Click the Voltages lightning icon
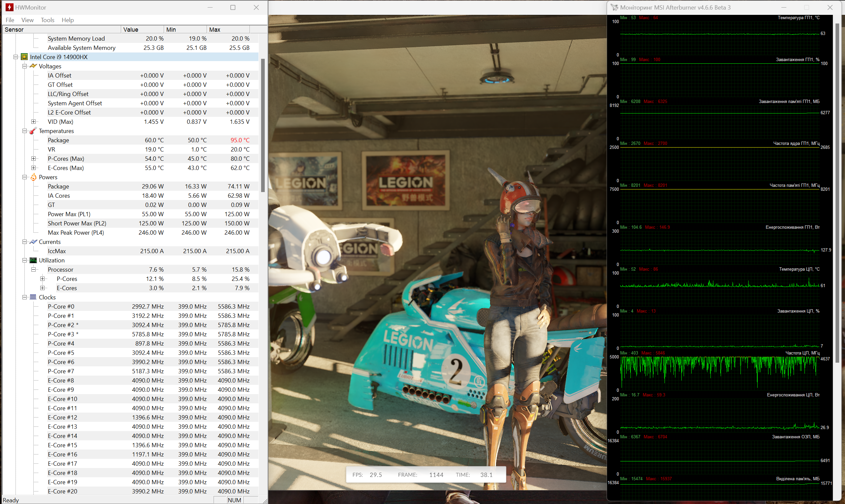The width and height of the screenshot is (845, 504). pyautogui.click(x=33, y=66)
